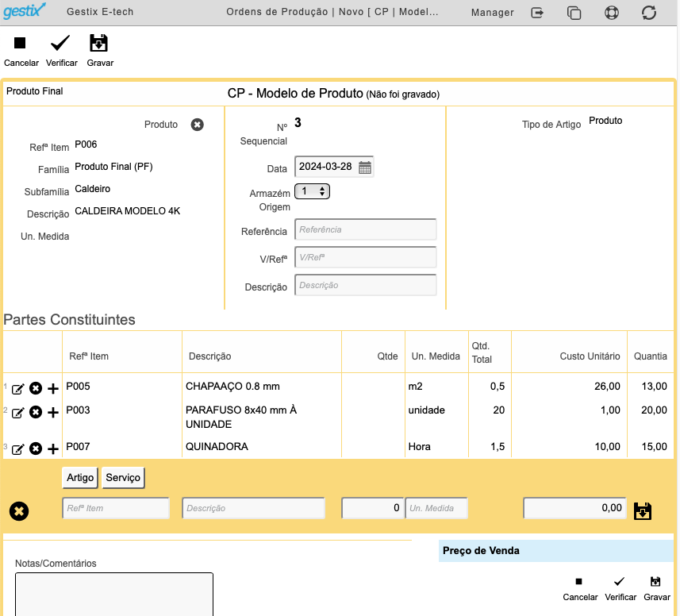Click into the Referência input field

click(366, 229)
